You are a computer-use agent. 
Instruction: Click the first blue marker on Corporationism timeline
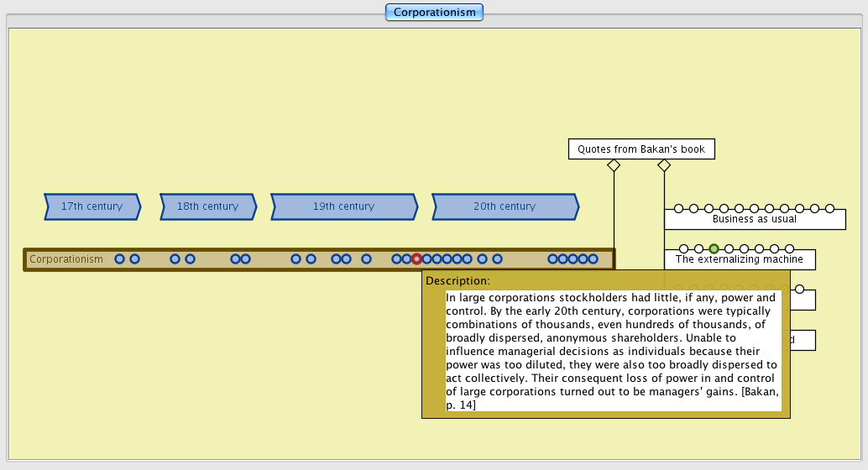tap(119, 259)
